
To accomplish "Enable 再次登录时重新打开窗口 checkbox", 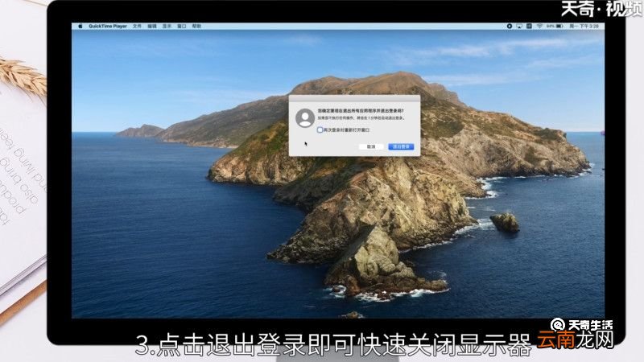I will tap(320, 130).
